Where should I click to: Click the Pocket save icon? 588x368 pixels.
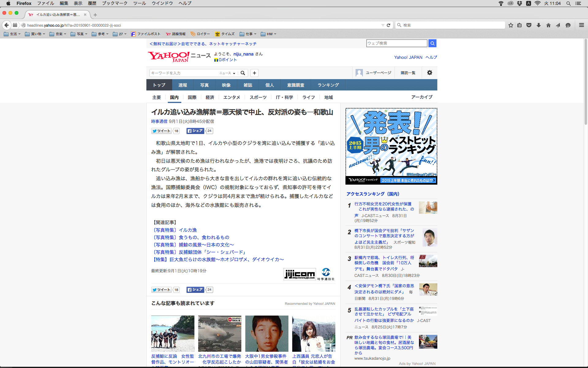(x=529, y=25)
